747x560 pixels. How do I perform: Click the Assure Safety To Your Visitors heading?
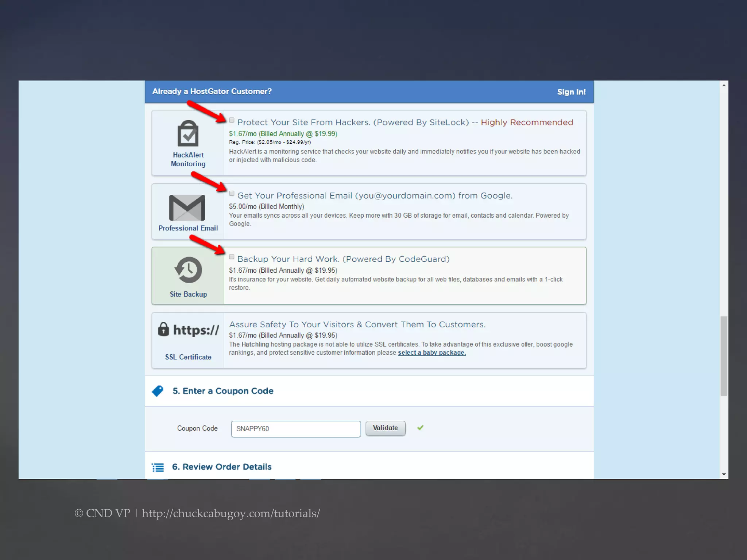[x=357, y=324]
